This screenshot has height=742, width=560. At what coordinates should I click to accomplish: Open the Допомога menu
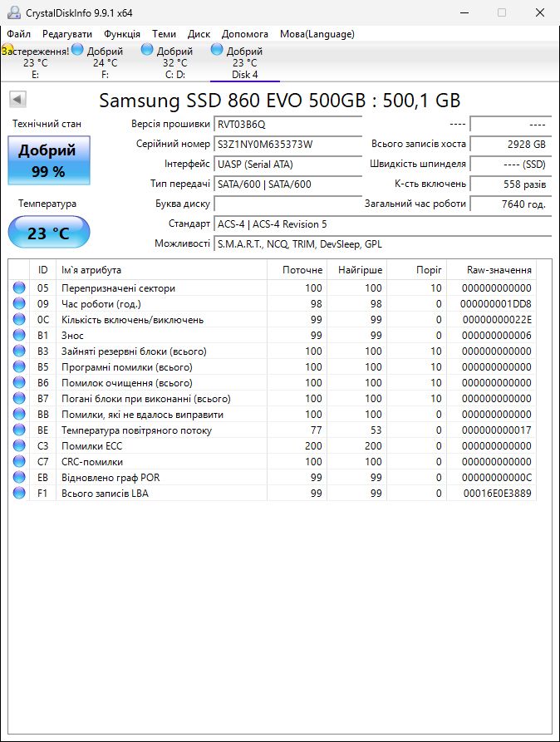click(x=245, y=34)
